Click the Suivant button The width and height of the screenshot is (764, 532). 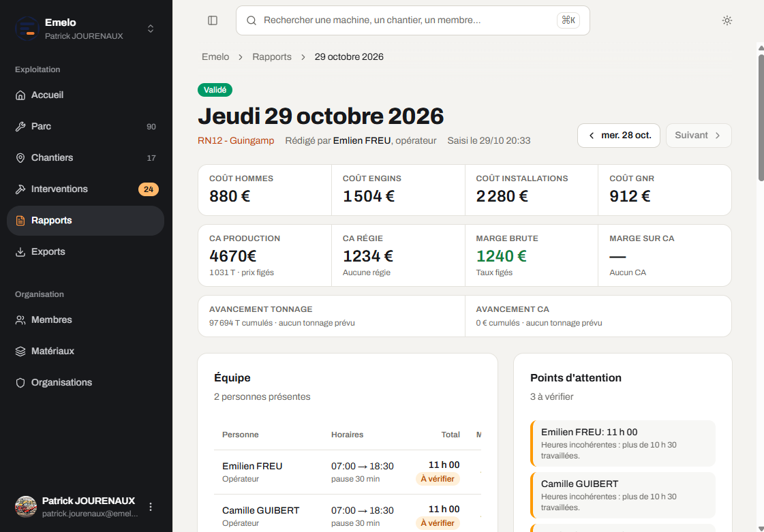[x=699, y=136]
